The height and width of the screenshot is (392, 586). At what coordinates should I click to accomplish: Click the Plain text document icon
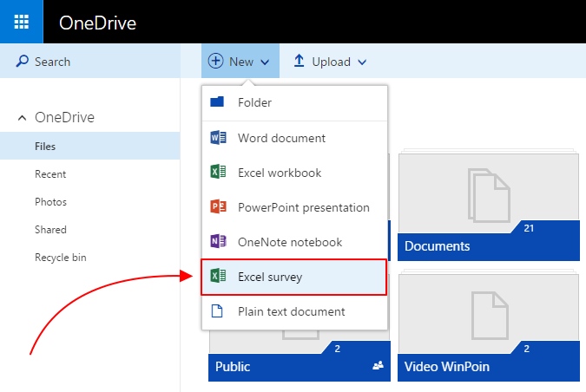217,310
